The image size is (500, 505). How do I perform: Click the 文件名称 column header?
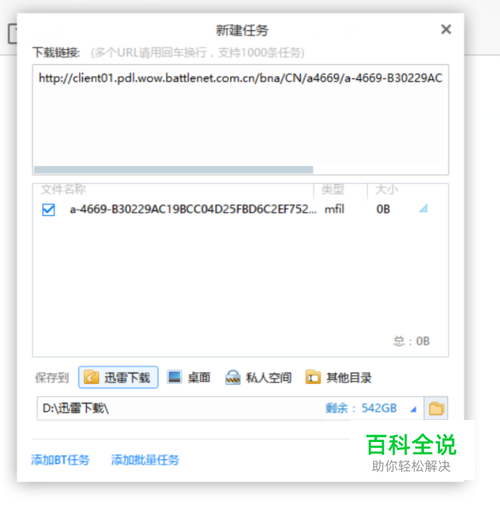pos(63,189)
